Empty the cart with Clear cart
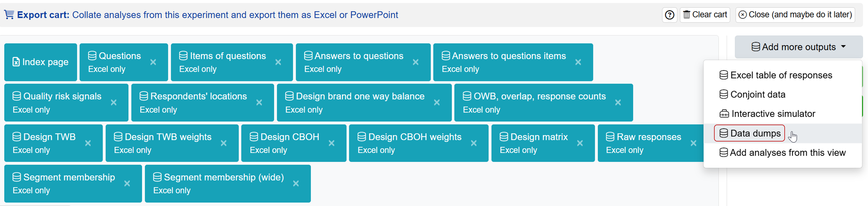The width and height of the screenshot is (868, 206). click(x=705, y=15)
